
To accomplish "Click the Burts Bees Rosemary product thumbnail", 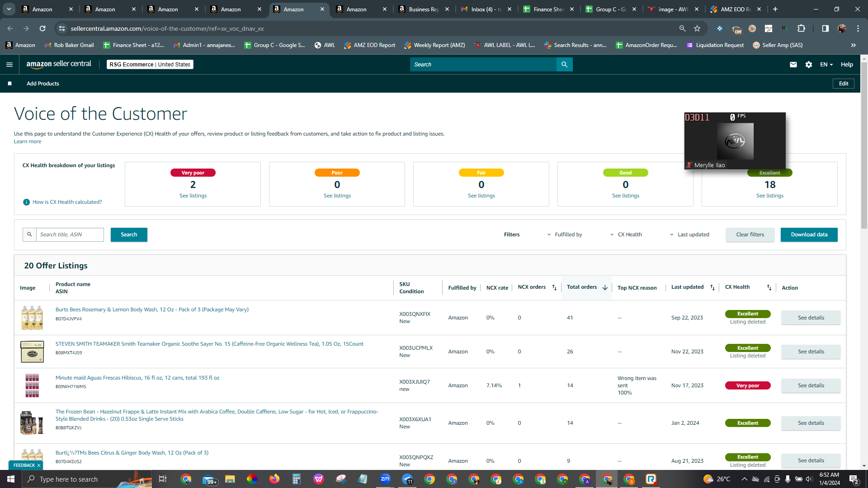I will [x=32, y=318].
